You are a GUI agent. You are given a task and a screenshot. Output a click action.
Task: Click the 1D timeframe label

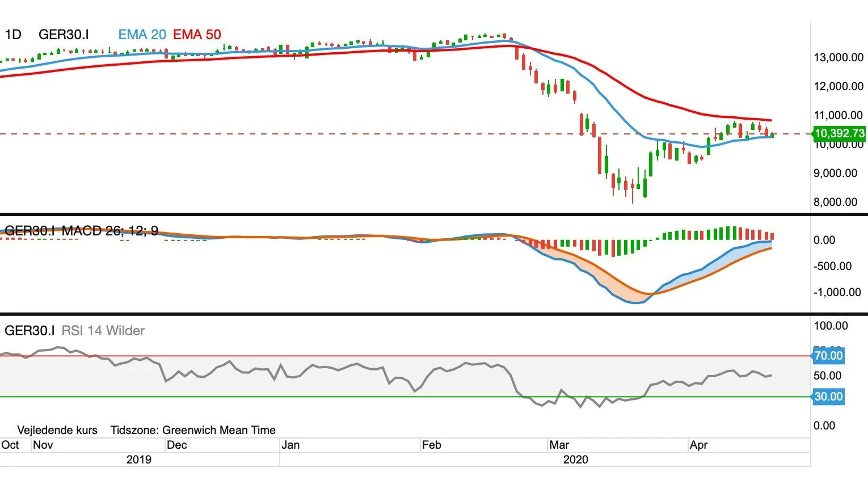(13, 35)
